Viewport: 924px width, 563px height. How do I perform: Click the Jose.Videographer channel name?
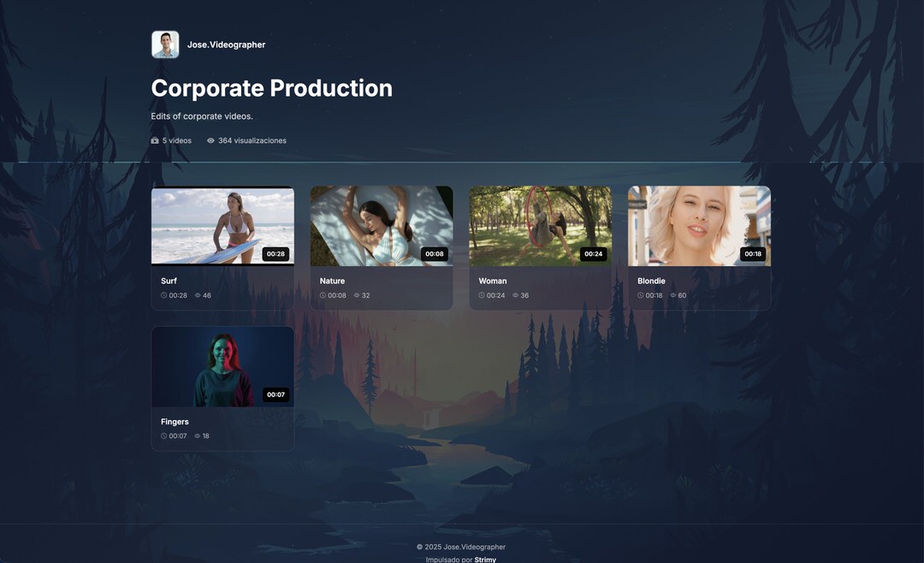click(226, 44)
